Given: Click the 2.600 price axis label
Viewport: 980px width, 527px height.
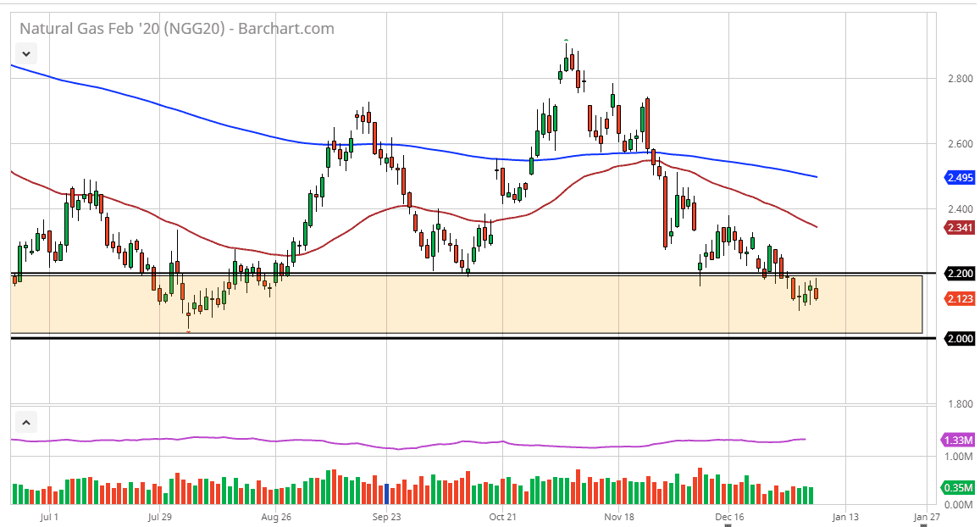Looking at the screenshot, I should [x=960, y=144].
